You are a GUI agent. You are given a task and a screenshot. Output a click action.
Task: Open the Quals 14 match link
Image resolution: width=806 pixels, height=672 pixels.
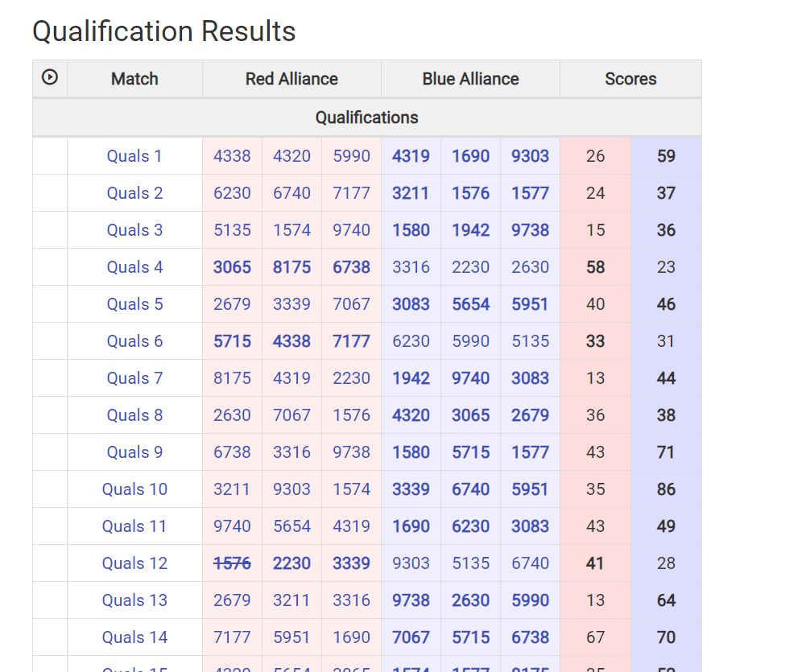[x=134, y=637]
